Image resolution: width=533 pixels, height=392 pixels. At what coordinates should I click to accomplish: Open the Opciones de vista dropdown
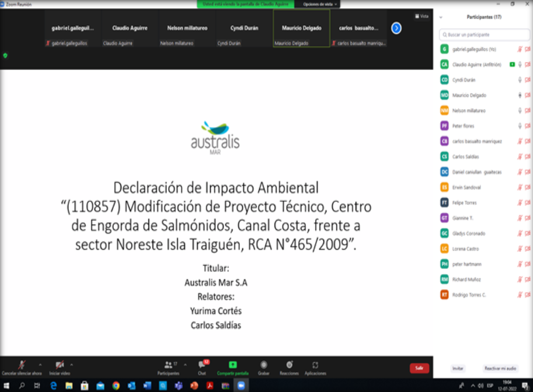pyautogui.click(x=320, y=4)
